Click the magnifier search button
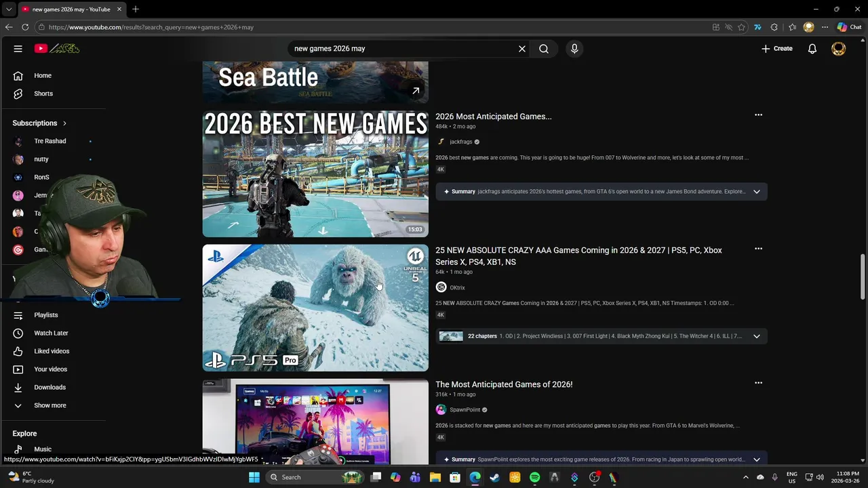Image resolution: width=868 pixels, height=488 pixels. (544, 49)
